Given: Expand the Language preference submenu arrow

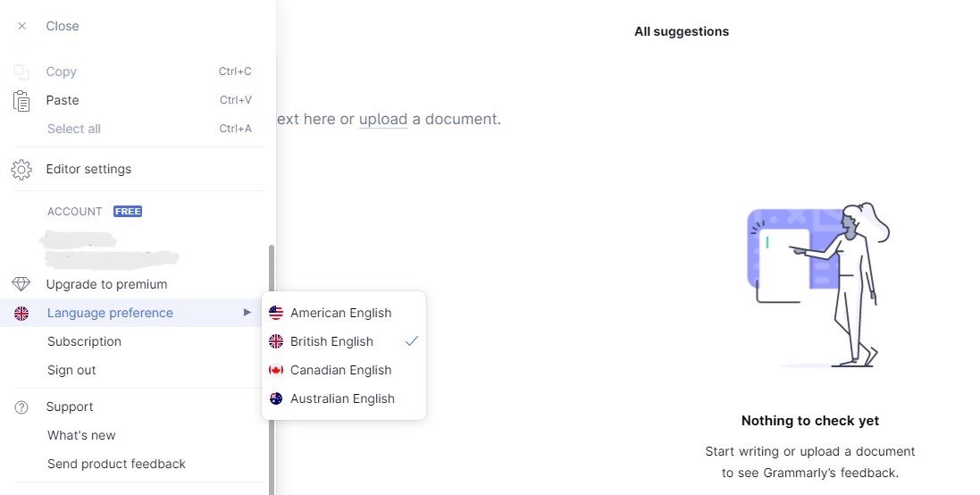Looking at the screenshot, I should (247, 313).
